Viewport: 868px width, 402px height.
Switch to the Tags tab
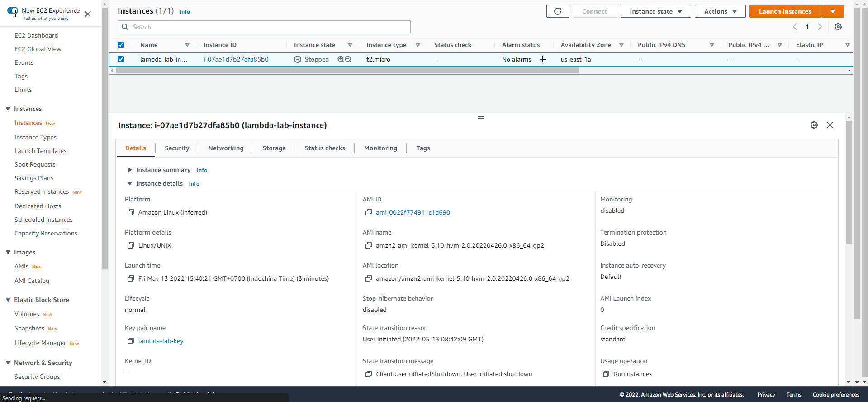(x=423, y=148)
